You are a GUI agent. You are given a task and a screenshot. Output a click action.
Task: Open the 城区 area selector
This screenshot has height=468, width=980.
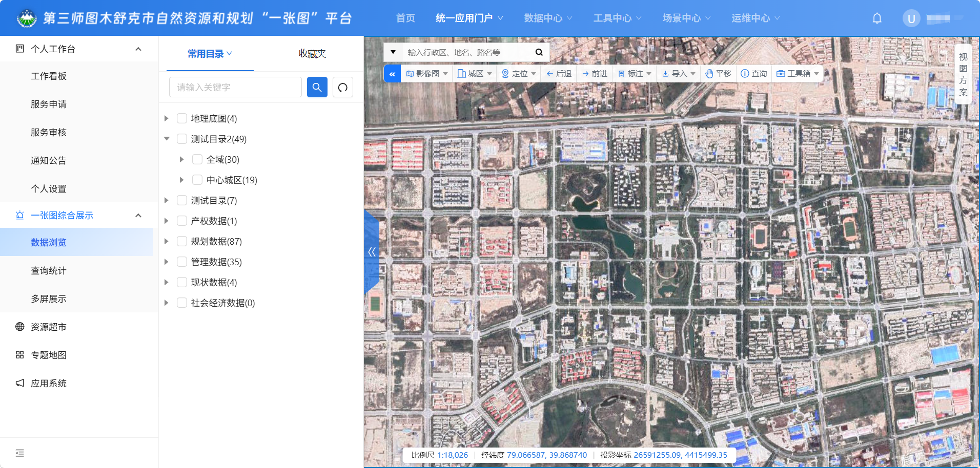tap(475, 74)
